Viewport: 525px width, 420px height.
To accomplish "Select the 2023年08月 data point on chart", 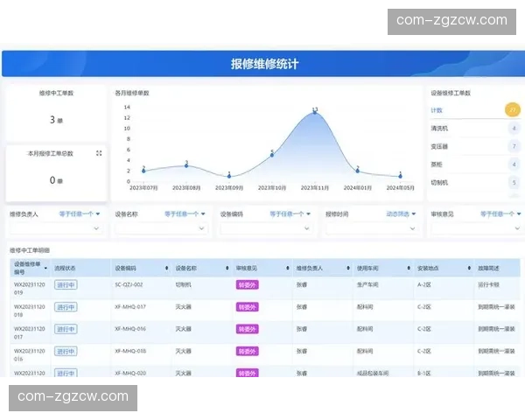I will coord(186,165).
